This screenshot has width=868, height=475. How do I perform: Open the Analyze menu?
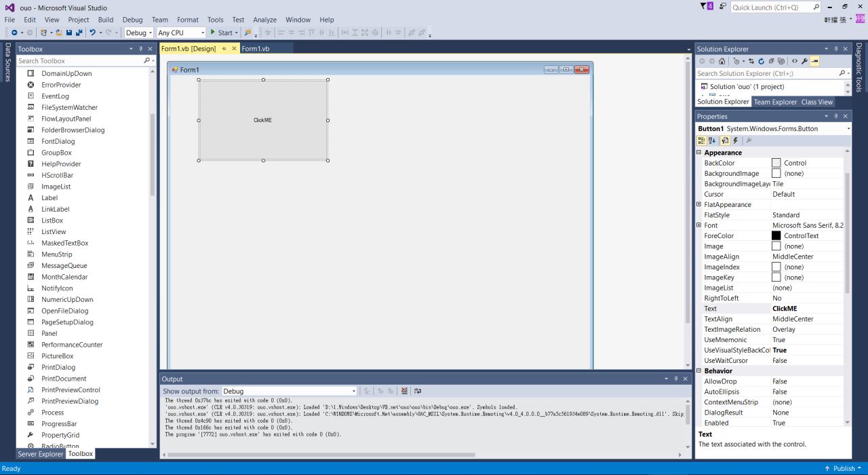(264, 20)
